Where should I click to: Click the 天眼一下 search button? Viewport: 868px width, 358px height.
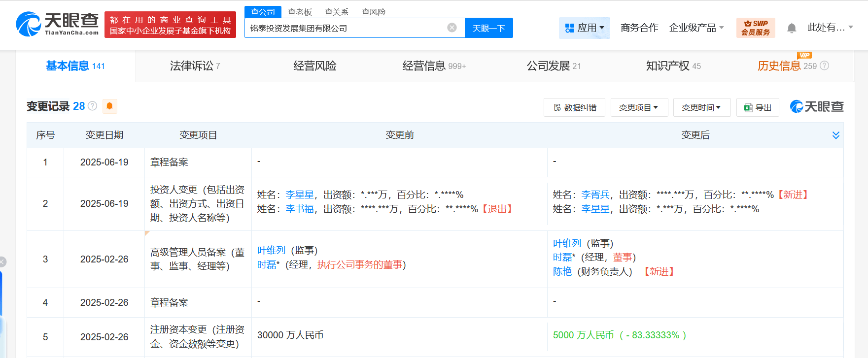click(488, 28)
